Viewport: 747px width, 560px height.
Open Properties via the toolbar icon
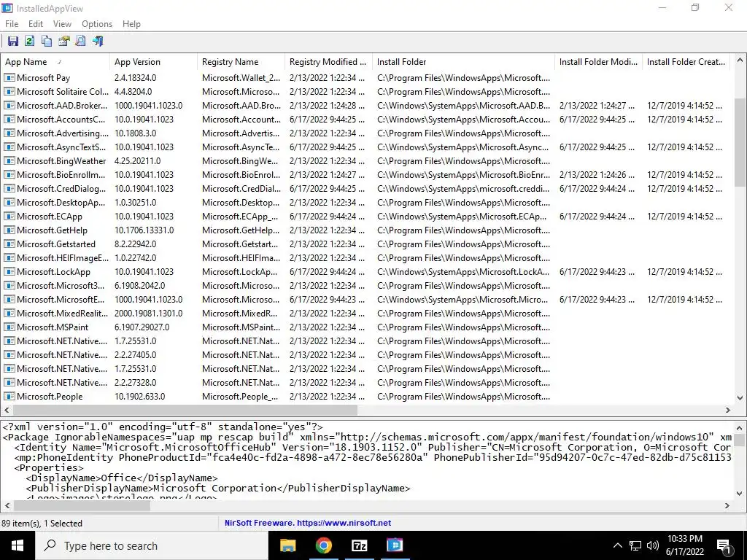pyautogui.click(x=63, y=41)
